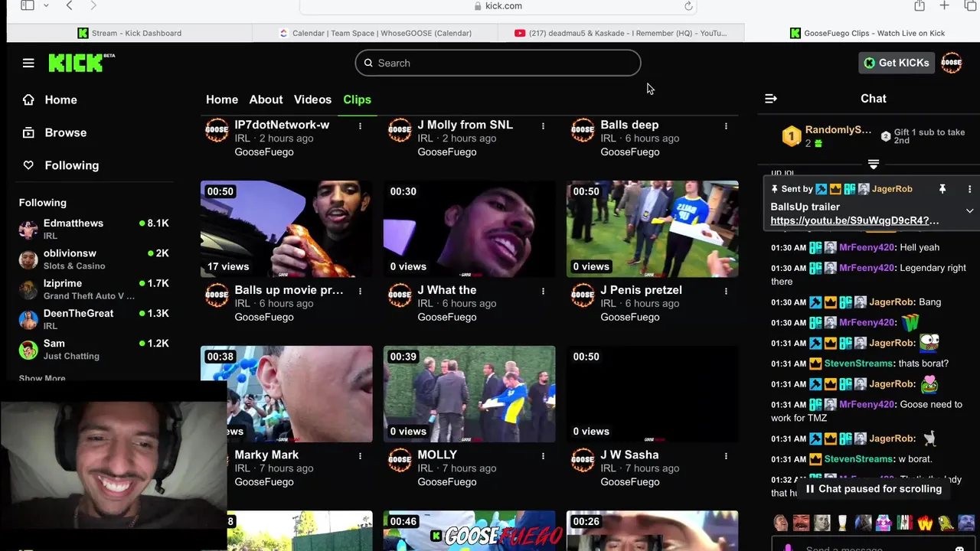Switch to Calendar Team Space browser tab
The width and height of the screenshot is (980, 551).
375,33
